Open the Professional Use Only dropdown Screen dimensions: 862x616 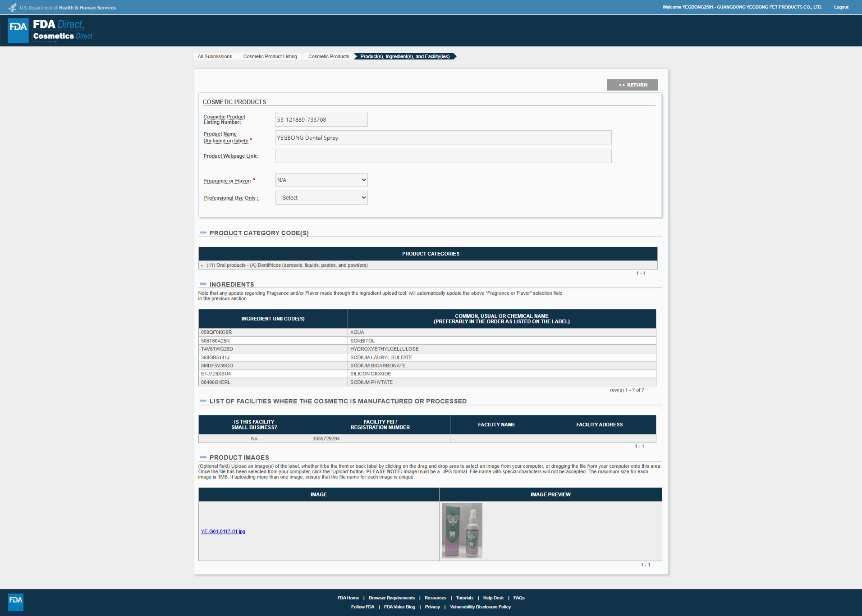pyautogui.click(x=321, y=197)
